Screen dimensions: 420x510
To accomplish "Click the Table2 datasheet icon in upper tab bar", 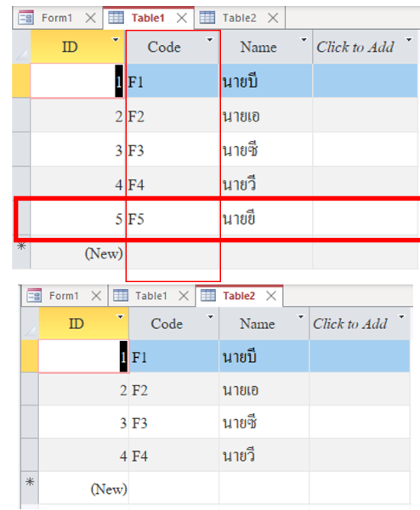I will click(207, 18).
